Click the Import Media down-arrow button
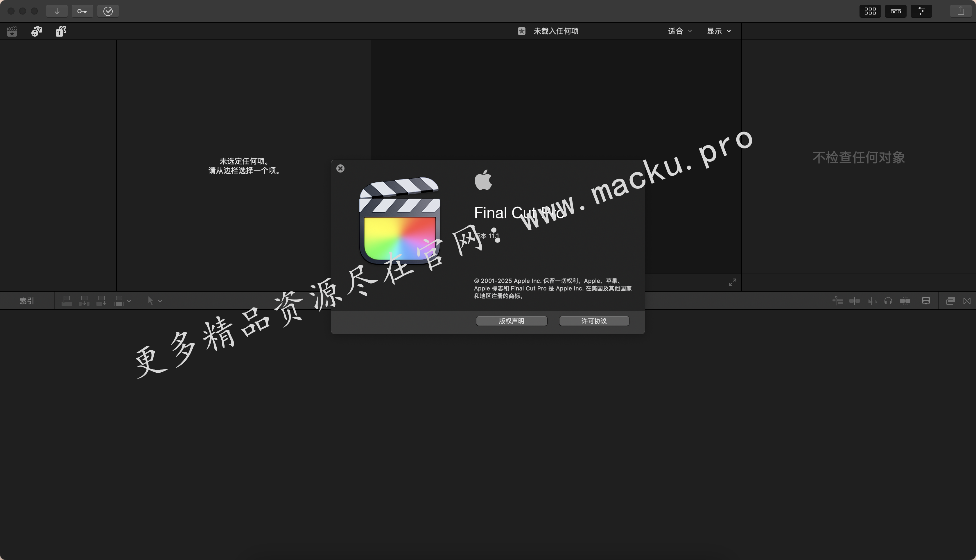Viewport: 976px width, 560px height. click(57, 11)
